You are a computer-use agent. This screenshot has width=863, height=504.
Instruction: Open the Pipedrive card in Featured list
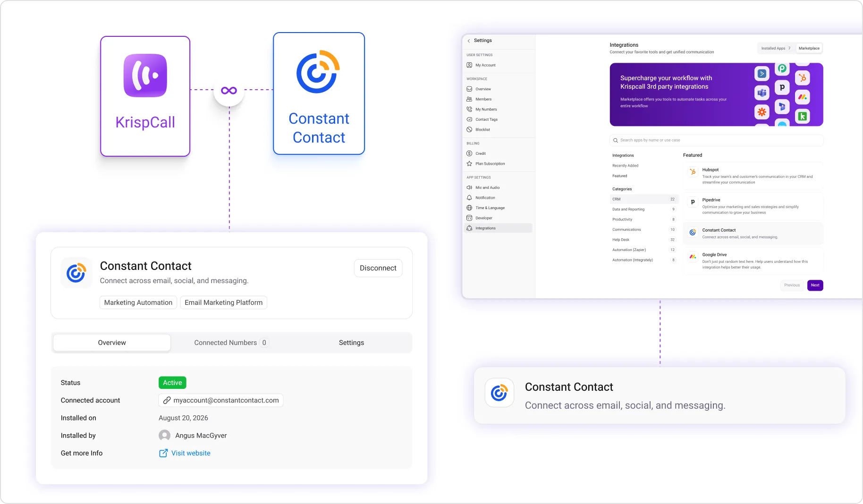coord(753,206)
